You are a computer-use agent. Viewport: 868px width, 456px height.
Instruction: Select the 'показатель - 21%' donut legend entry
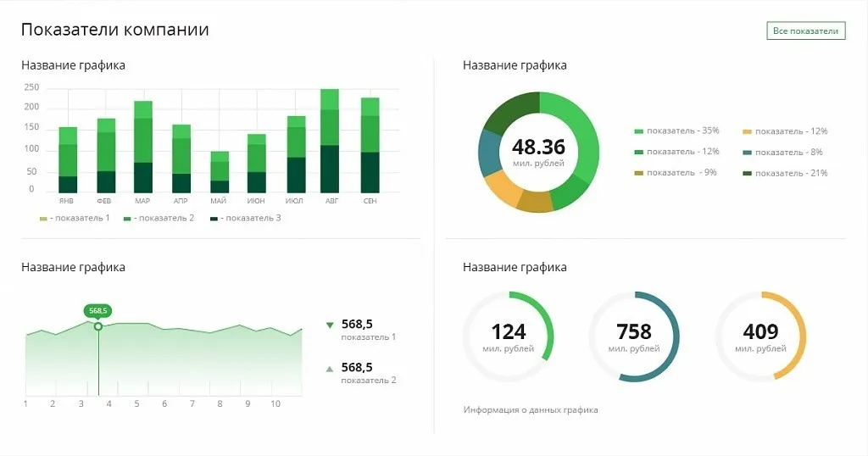[x=790, y=173]
